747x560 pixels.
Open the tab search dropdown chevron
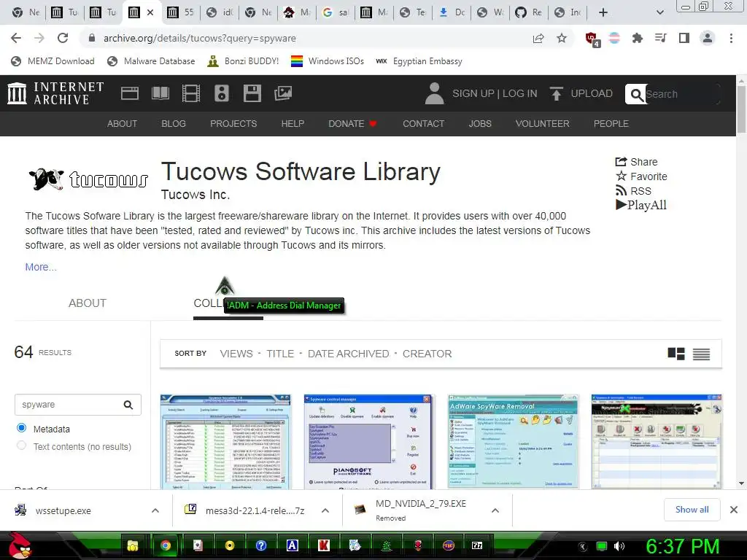click(659, 12)
